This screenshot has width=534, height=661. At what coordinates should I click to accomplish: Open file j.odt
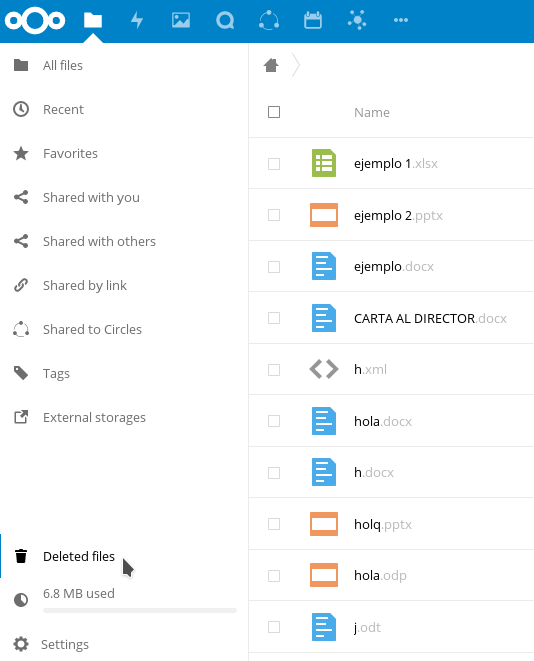tap(368, 627)
